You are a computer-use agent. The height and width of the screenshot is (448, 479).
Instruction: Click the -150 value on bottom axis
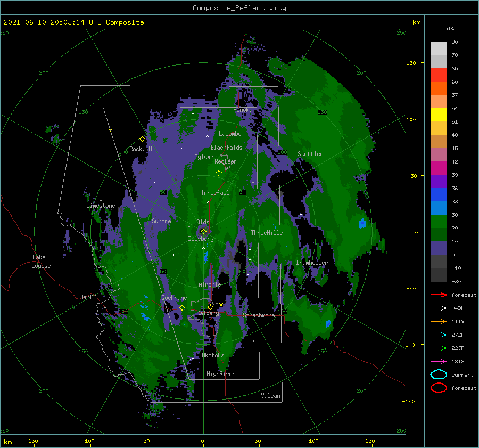31,441
